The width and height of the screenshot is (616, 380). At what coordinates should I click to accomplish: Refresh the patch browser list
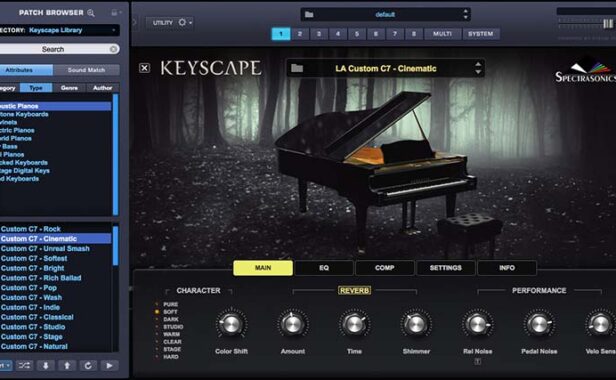[x=88, y=365]
